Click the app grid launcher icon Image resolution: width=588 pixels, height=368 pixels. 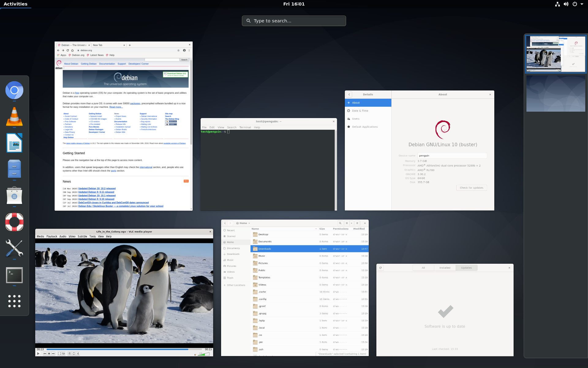pyautogui.click(x=14, y=301)
